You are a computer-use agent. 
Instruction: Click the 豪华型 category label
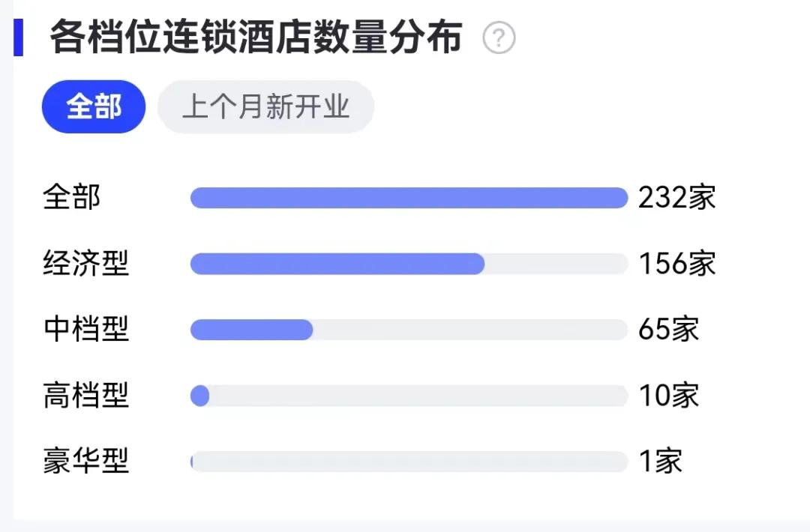[85, 461]
